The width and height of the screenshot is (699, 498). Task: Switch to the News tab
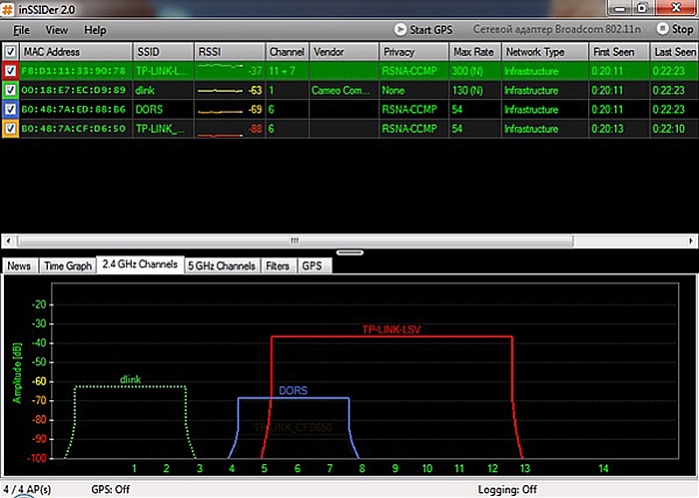pos(19,266)
